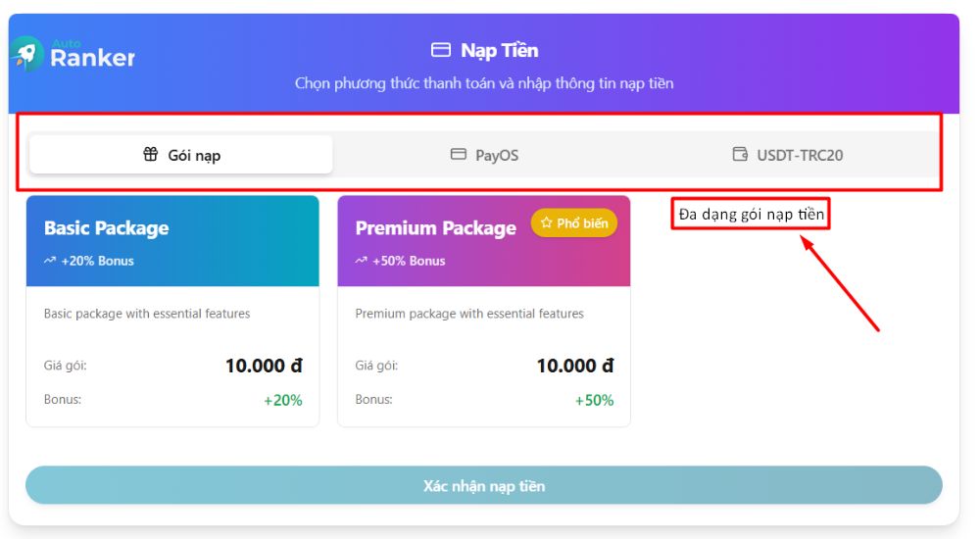The image size is (980, 539).
Task: Switch to the PayOS tab
Action: click(x=484, y=155)
